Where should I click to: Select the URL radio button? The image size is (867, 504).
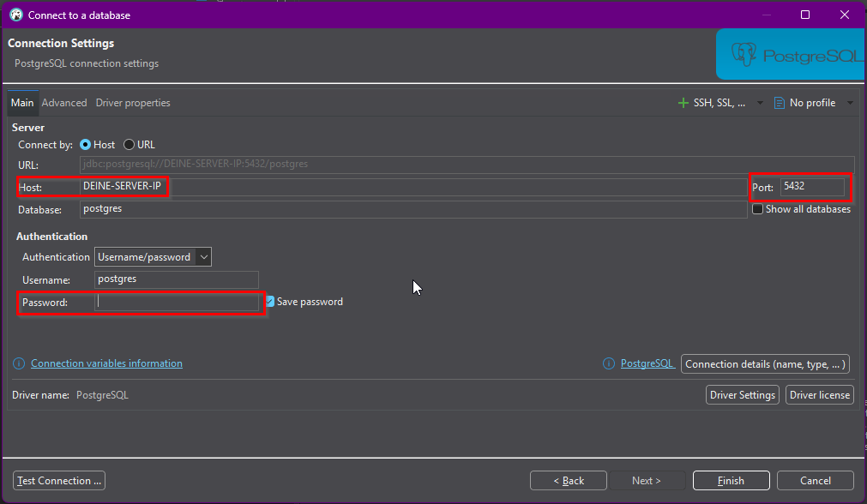click(x=129, y=145)
